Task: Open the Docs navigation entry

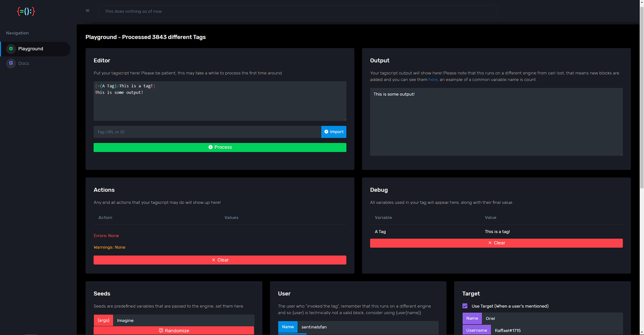Action: (24, 63)
